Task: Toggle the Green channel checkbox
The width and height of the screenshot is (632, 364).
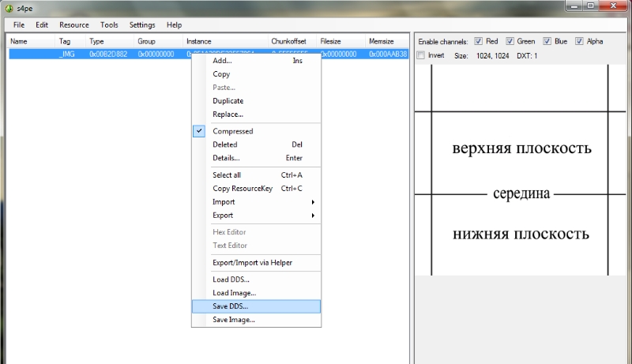Action: point(510,41)
